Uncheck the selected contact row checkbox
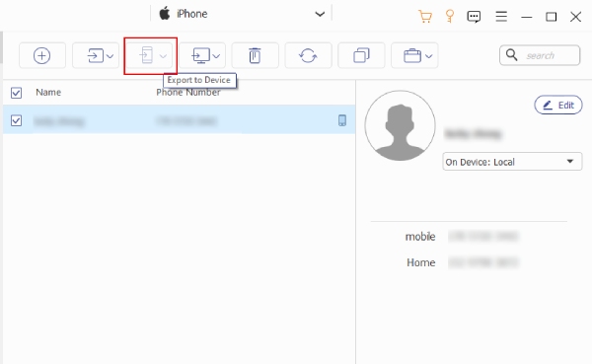Image resolution: width=592 pixels, height=364 pixels. 16,120
